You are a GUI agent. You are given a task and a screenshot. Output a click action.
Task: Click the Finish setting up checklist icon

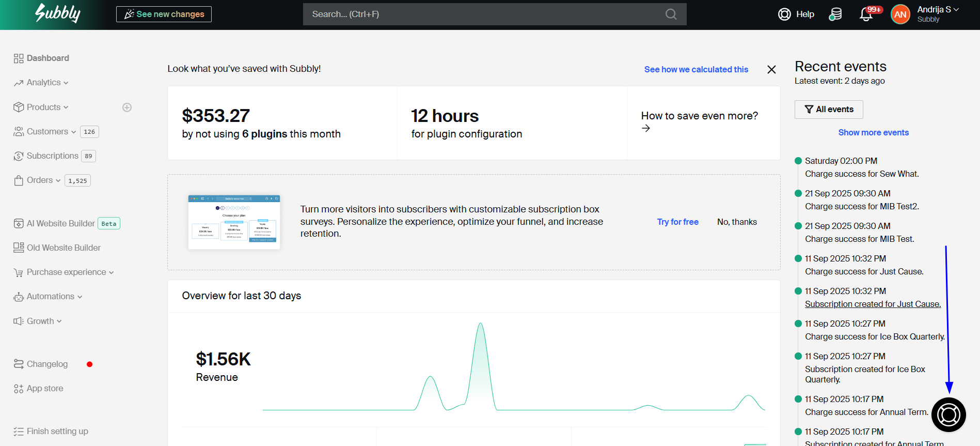[19, 432]
